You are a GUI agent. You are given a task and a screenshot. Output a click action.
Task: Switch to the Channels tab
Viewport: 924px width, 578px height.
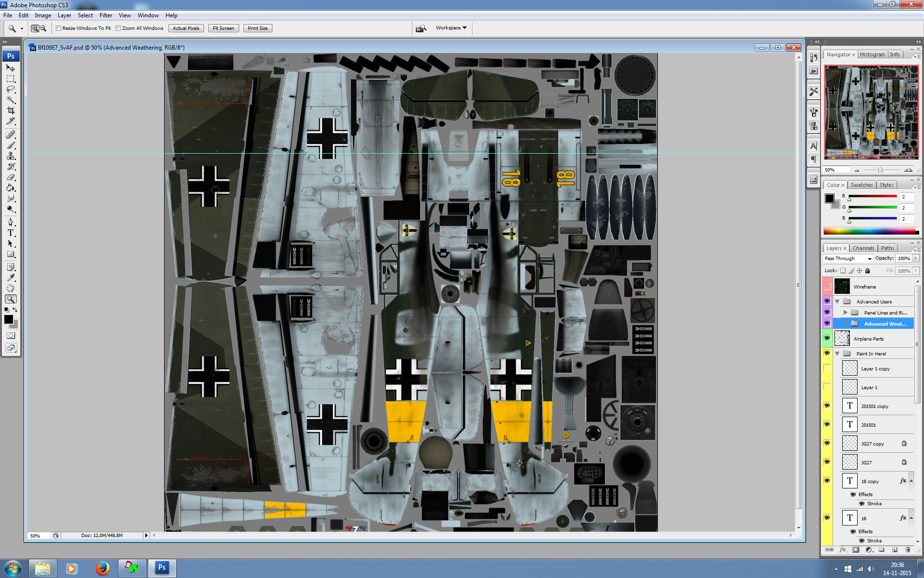pos(863,248)
